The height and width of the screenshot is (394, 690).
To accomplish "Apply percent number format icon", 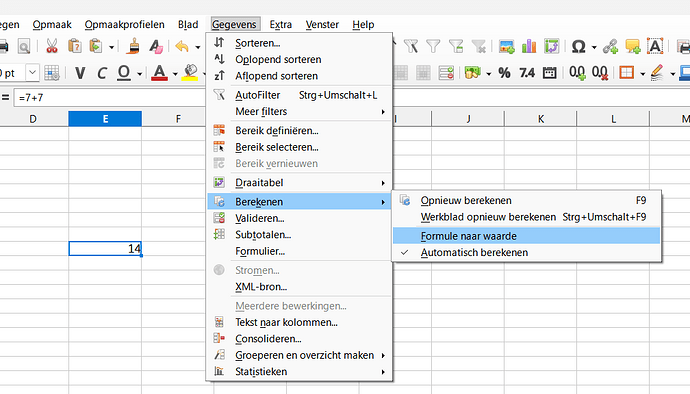I will coord(504,73).
